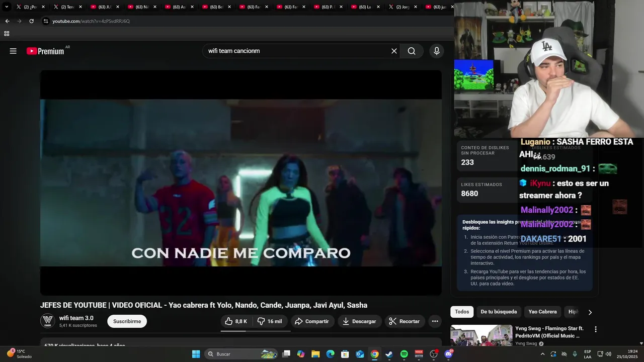Open the tab search dropdown arrow
The image size is (644, 362).
7,7
